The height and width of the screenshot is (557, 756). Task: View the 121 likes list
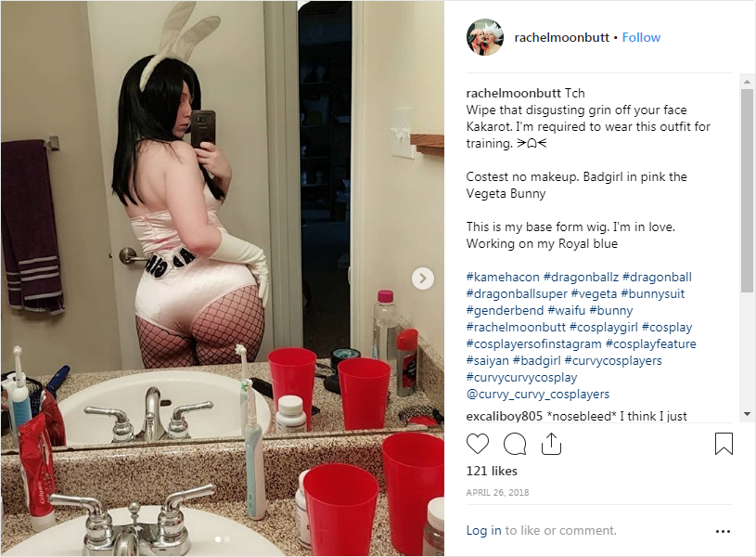492,471
